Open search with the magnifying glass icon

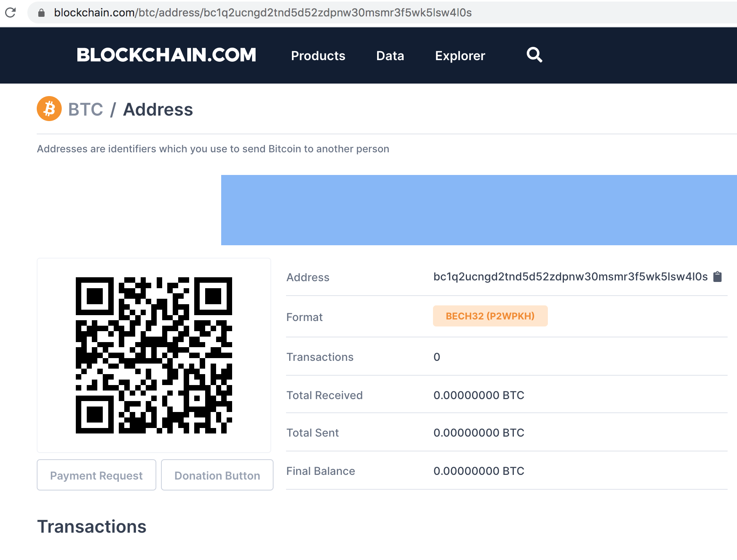coord(534,55)
